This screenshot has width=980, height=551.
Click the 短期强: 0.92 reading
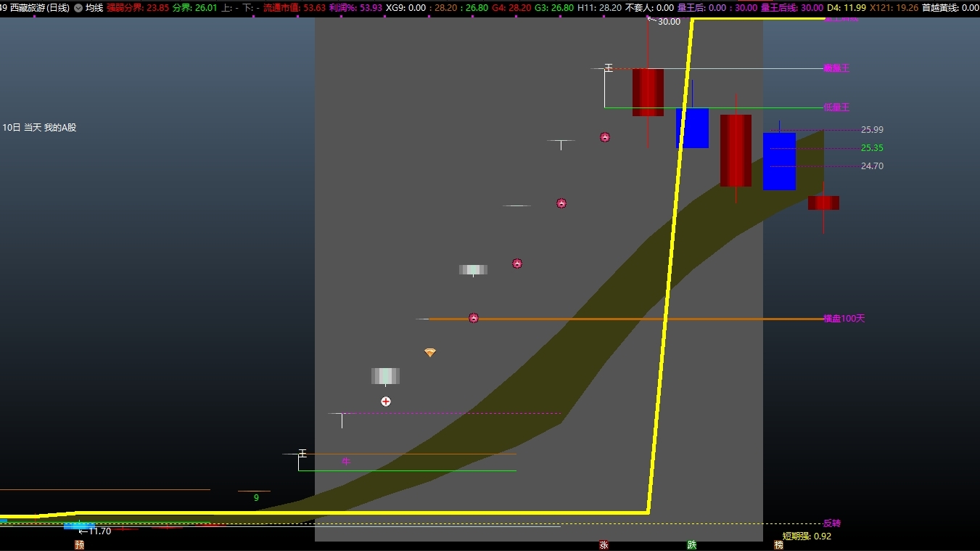807,536
